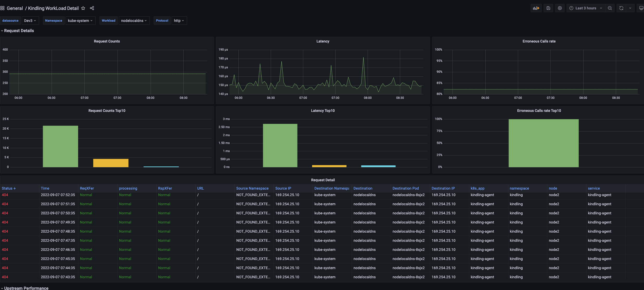Open dashboard settings gear icon
Viewport: 644px width, 290px height.
560,8
